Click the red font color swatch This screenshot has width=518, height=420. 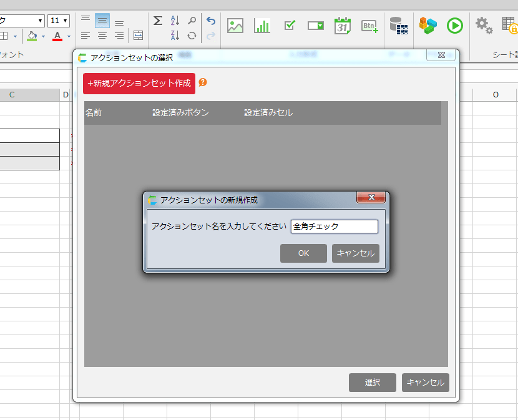(57, 36)
